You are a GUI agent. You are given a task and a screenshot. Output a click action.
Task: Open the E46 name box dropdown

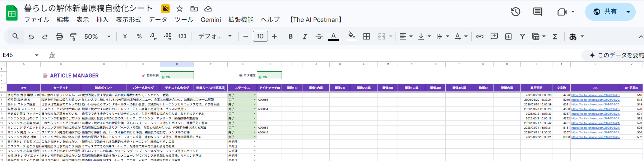(37, 55)
